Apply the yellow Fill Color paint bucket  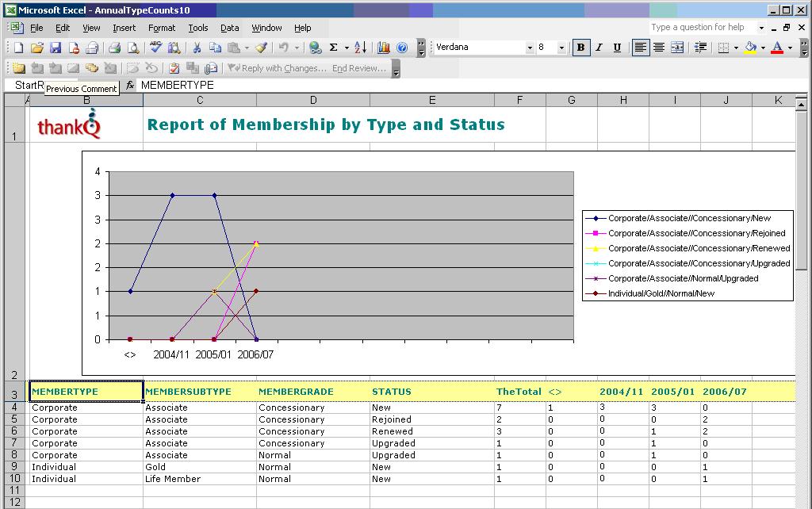pos(750,48)
